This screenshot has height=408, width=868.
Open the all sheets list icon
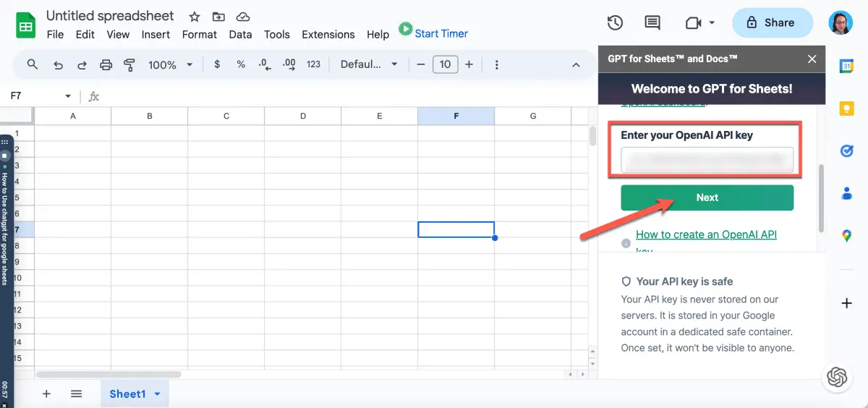coord(76,394)
